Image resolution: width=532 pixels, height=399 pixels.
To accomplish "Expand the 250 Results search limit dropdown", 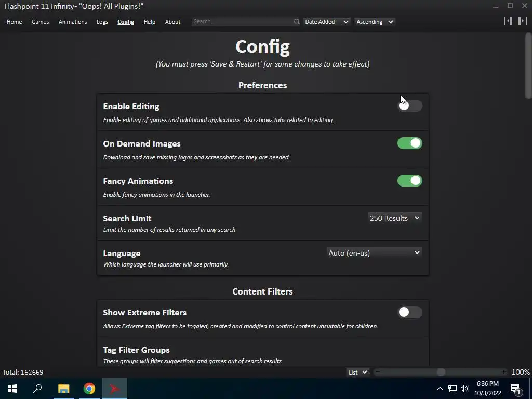I will pos(395,218).
